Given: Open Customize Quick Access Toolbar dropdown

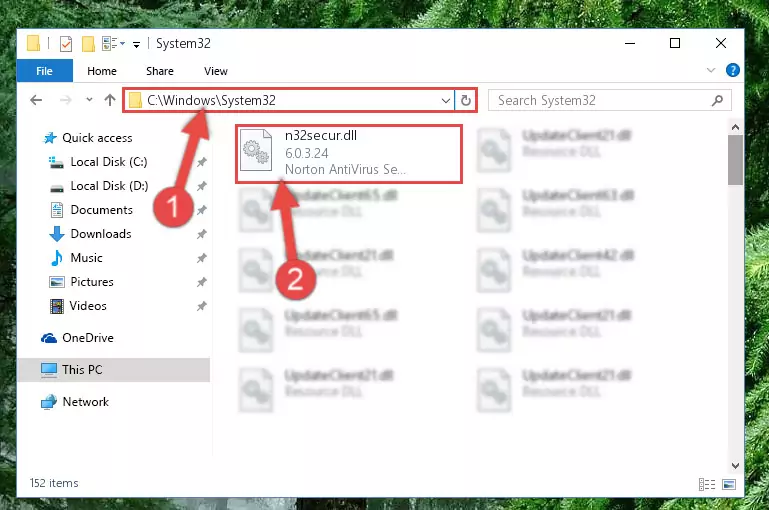Looking at the screenshot, I should [x=136, y=45].
